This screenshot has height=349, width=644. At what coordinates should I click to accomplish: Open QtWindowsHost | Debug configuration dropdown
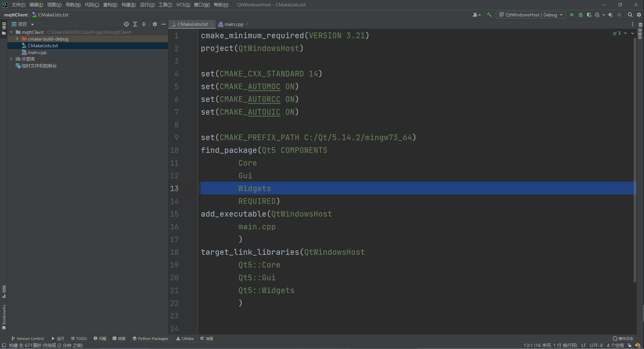pos(531,15)
